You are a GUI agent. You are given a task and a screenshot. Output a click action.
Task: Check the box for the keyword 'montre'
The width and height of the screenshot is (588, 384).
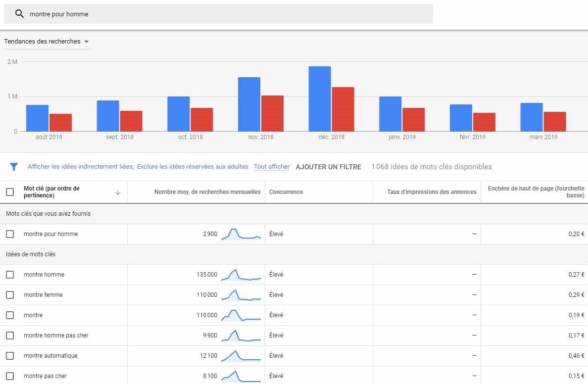tap(10, 315)
